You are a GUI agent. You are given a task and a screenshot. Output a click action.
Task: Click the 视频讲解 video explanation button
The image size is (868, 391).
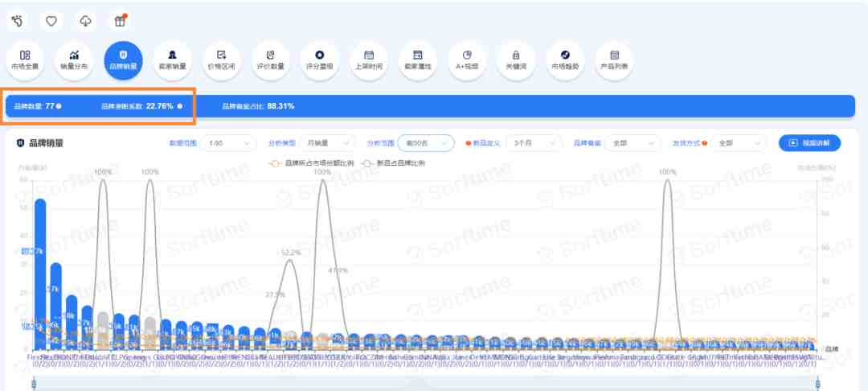pyautogui.click(x=809, y=143)
